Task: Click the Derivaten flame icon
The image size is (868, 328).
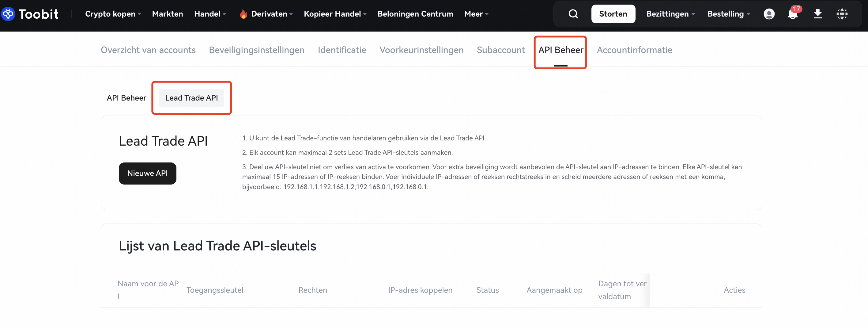Action: coord(243,14)
